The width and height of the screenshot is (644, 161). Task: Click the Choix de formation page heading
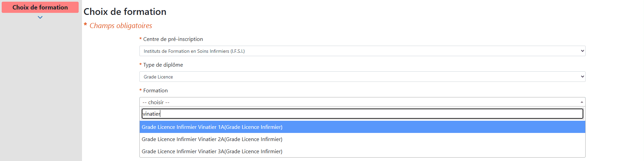(x=125, y=12)
